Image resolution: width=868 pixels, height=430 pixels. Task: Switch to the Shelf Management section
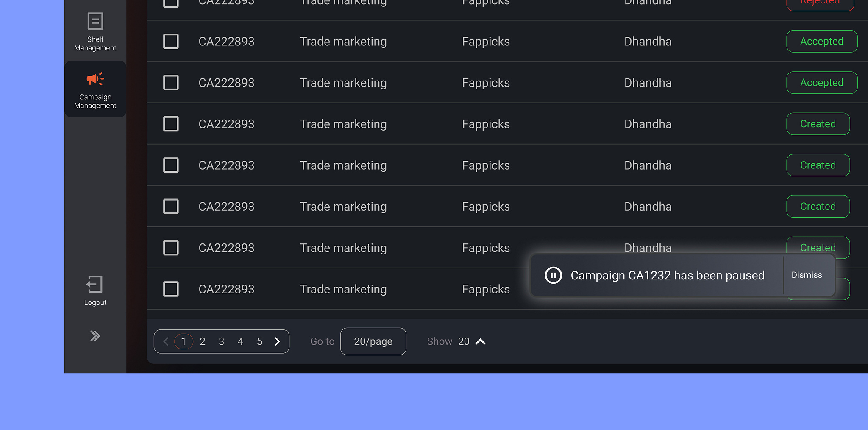(95, 43)
